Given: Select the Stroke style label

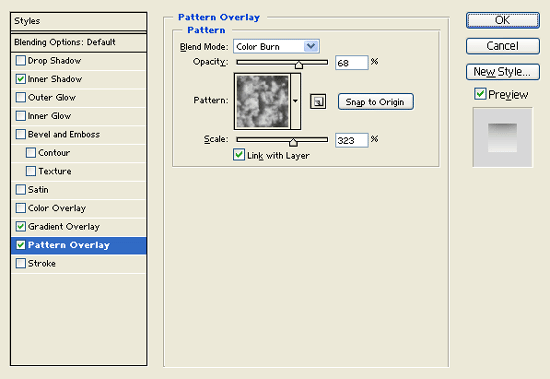Looking at the screenshot, I should [42, 264].
